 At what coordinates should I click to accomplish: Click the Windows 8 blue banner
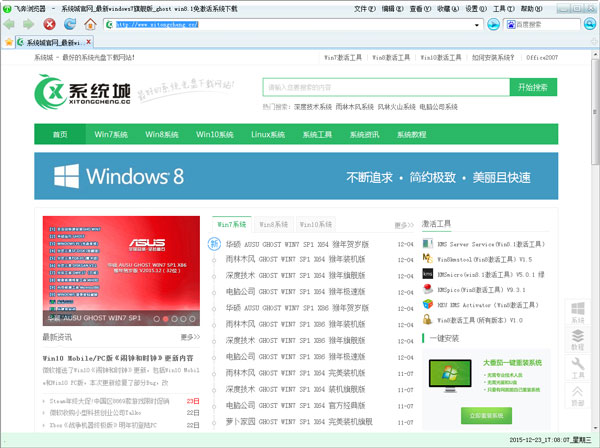[296, 176]
